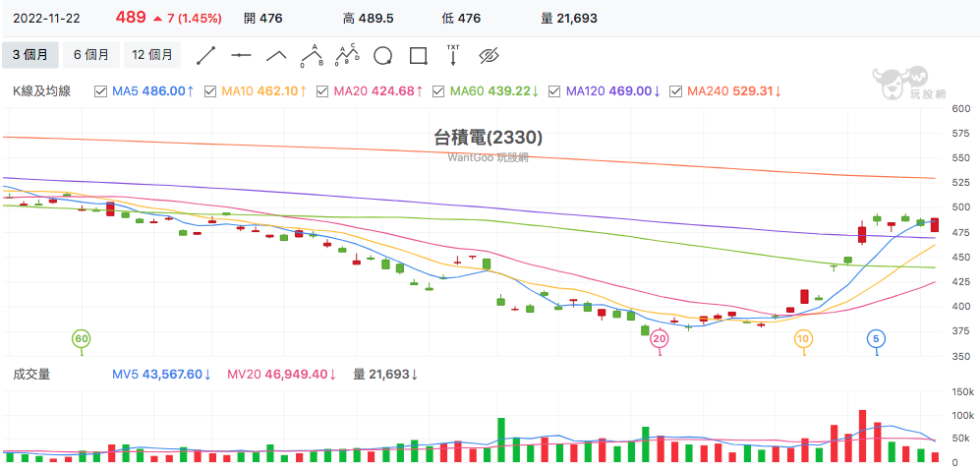Click the last red candlestick on chart
Image resolution: width=980 pixels, height=470 pixels.
click(935, 225)
